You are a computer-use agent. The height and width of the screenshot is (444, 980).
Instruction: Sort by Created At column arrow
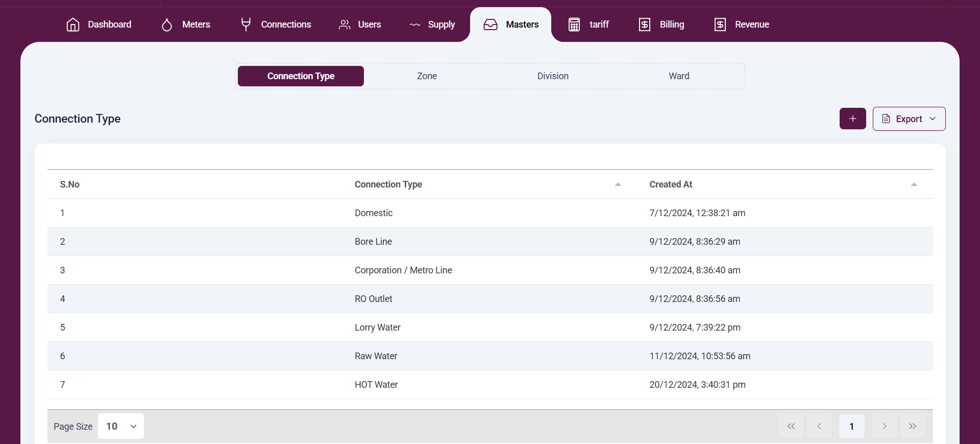point(914,184)
